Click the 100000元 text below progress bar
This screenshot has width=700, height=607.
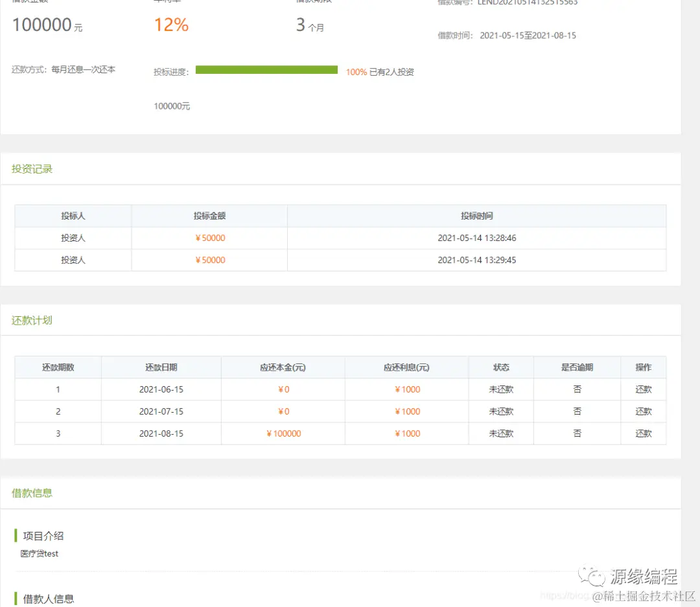coord(172,106)
